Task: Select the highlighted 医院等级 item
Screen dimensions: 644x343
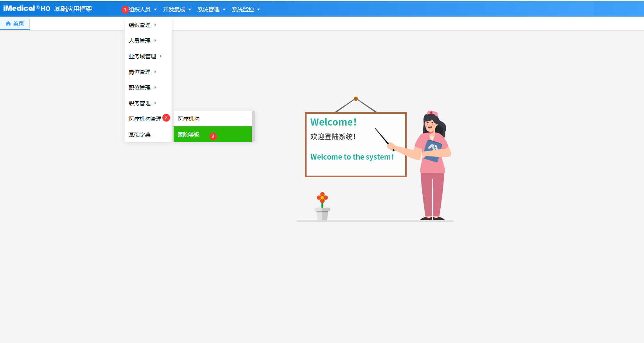Action: [188, 135]
